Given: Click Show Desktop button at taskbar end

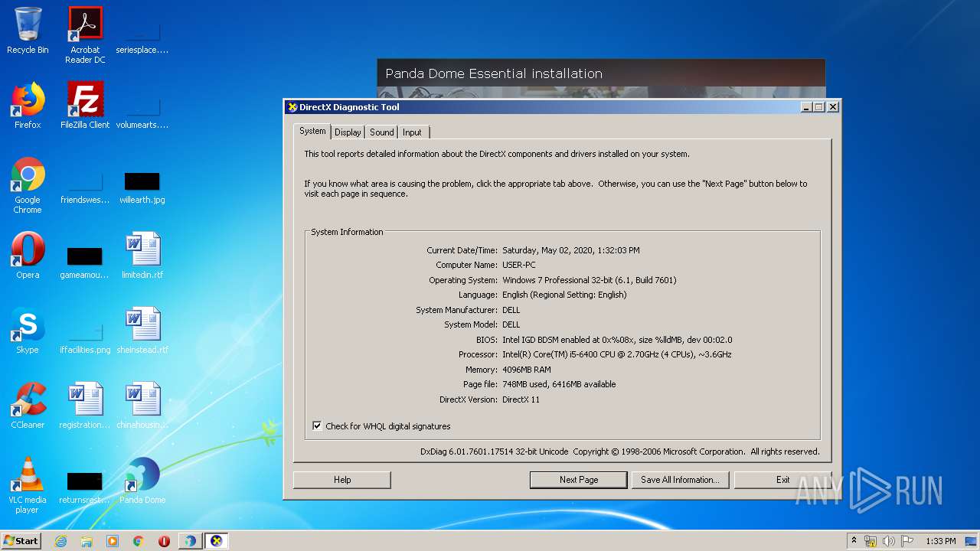Looking at the screenshot, I should pos(972,541).
